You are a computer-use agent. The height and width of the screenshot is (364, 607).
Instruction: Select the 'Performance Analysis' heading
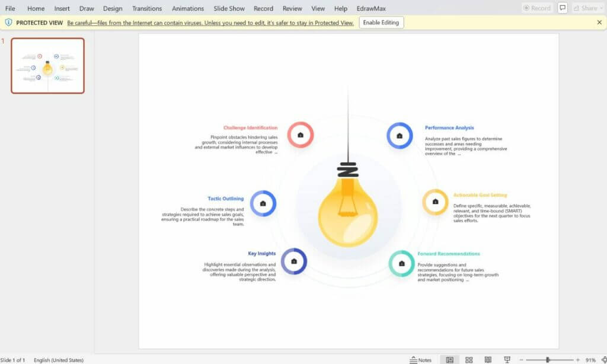pos(449,127)
